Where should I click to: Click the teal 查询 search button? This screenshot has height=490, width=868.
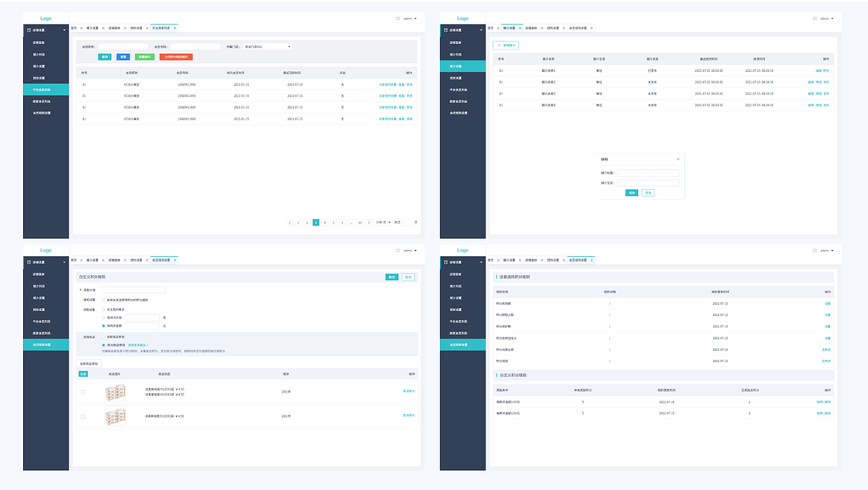pyautogui.click(x=105, y=57)
